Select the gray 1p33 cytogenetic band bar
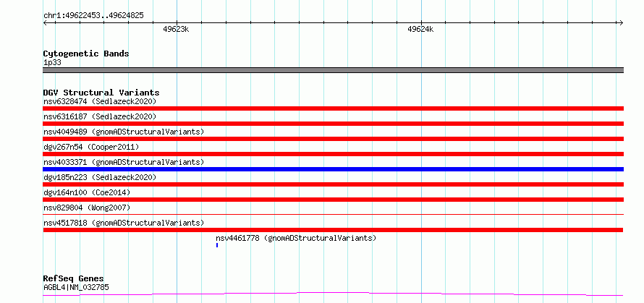The height and width of the screenshot is (303, 644). point(333,70)
